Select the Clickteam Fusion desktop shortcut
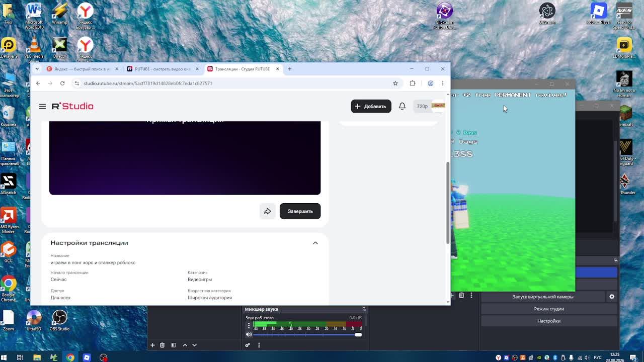 tap(444, 15)
